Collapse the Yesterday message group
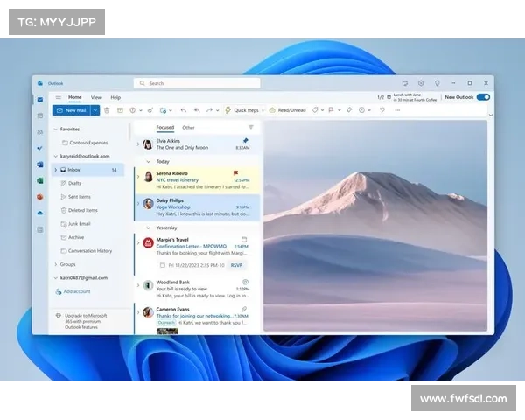Viewport: 525px width, 420px height. (x=149, y=227)
